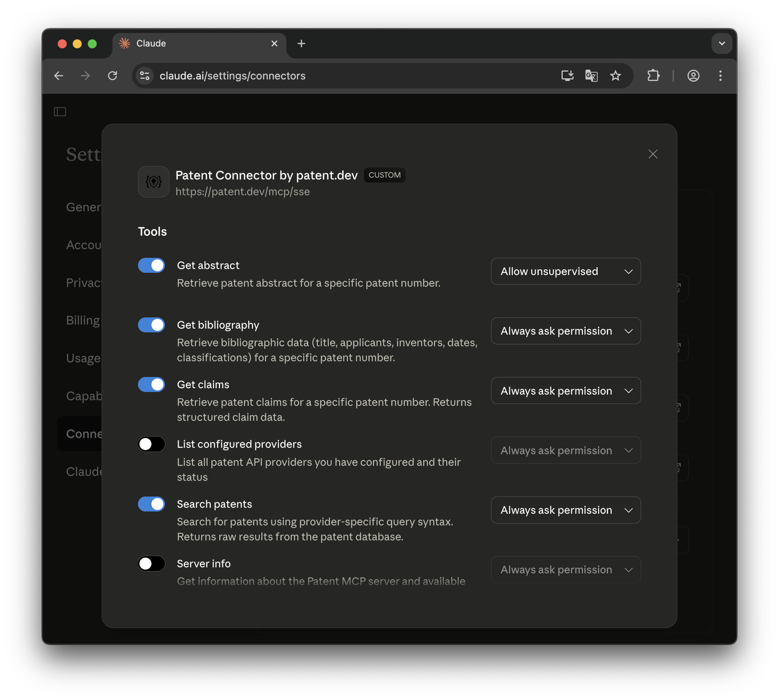779x700 pixels.
Task: Open Get bibliography permission dropdown
Action: (565, 331)
